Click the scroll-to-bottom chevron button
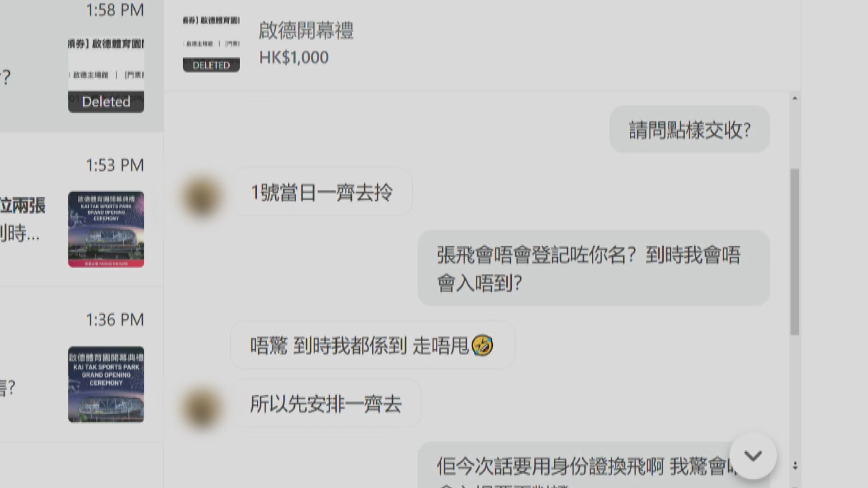Image resolution: width=868 pixels, height=488 pixels. pyautogui.click(x=753, y=456)
